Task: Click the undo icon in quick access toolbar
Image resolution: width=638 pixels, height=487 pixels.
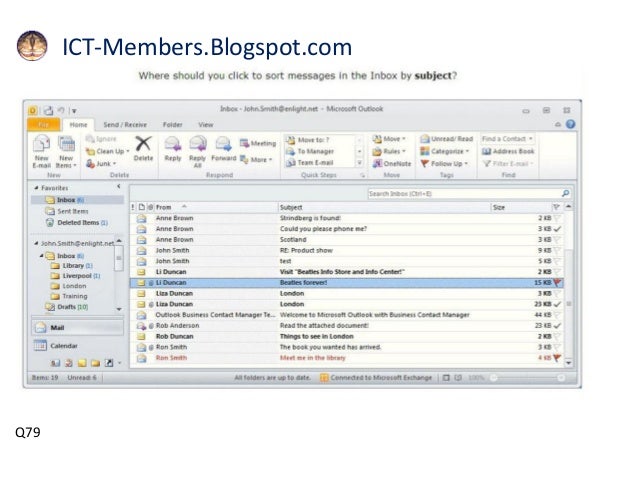Action: tap(61, 110)
